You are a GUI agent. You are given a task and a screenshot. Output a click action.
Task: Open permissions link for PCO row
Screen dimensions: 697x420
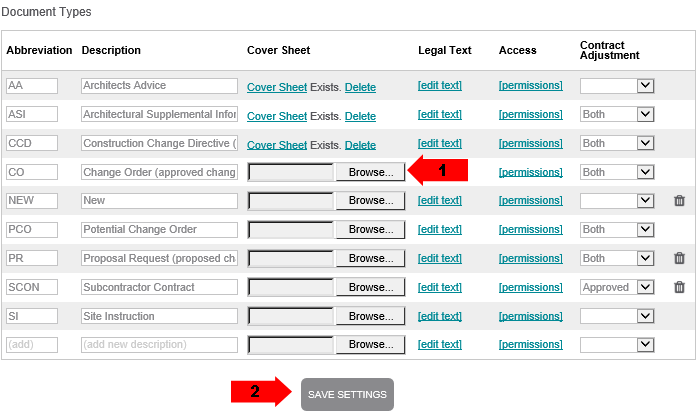click(x=530, y=229)
